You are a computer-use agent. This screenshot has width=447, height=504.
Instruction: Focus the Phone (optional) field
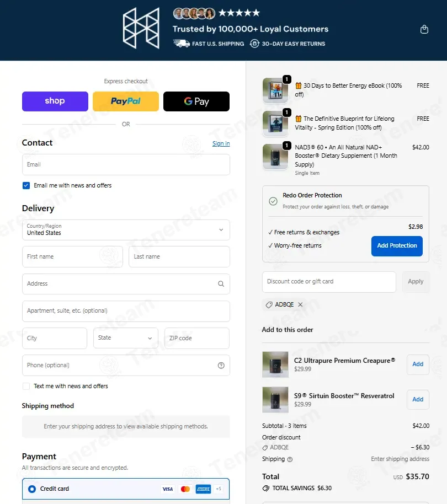click(126, 366)
